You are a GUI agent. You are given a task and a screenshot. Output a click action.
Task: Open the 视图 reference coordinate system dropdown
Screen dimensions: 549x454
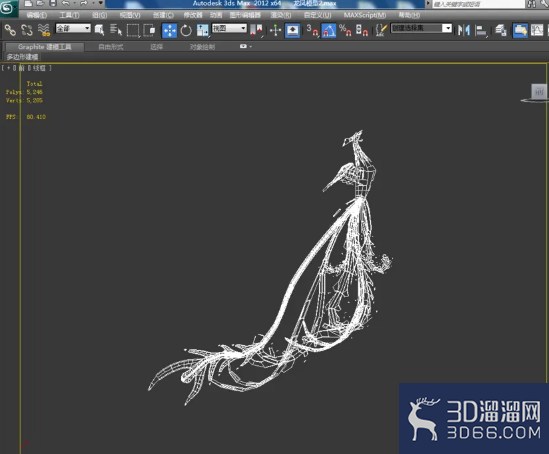[229, 28]
